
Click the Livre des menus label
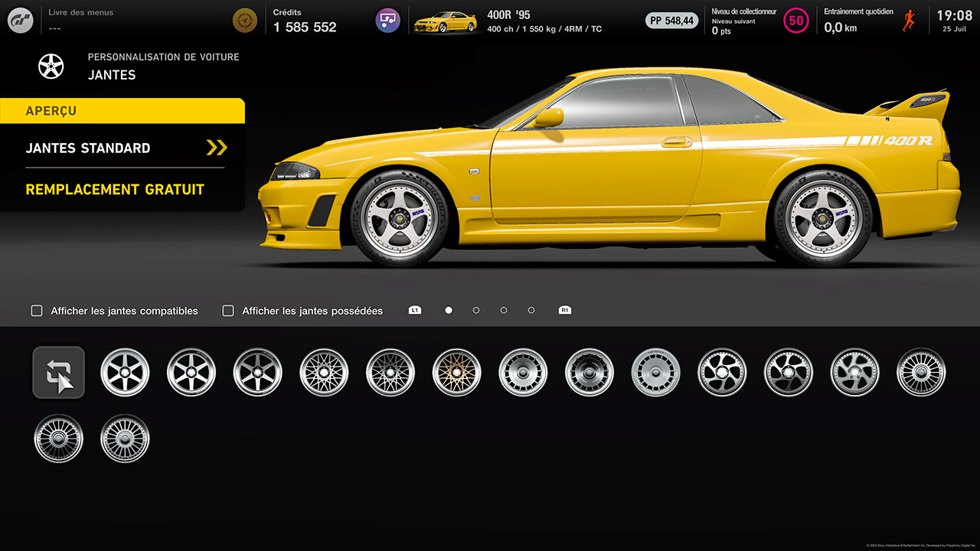coord(80,12)
